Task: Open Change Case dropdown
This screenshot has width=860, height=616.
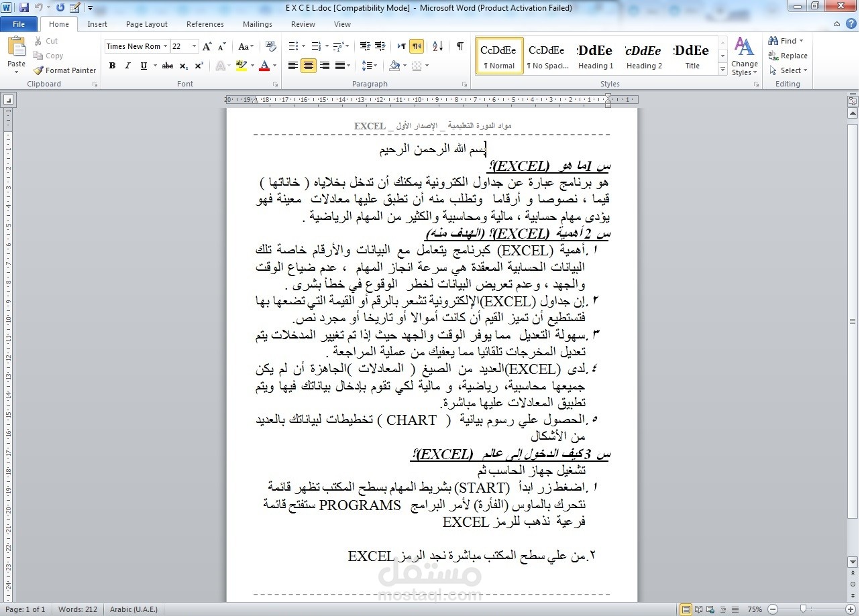Action: pos(246,46)
